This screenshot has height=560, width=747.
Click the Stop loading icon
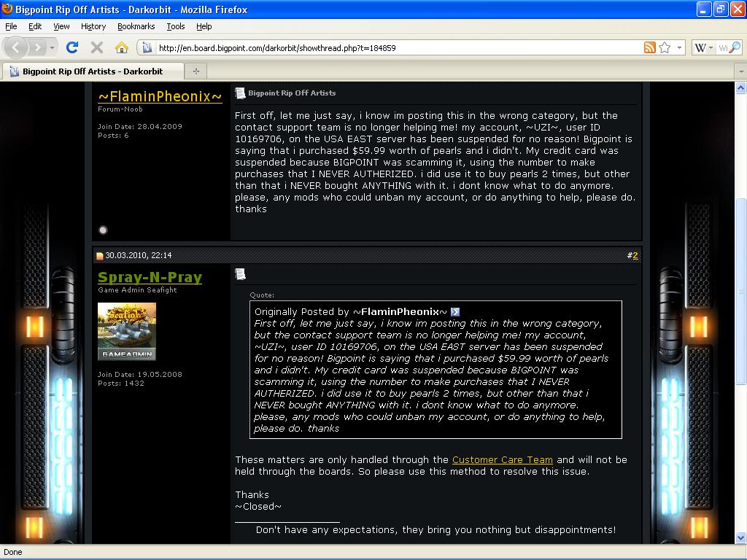coord(96,47)
